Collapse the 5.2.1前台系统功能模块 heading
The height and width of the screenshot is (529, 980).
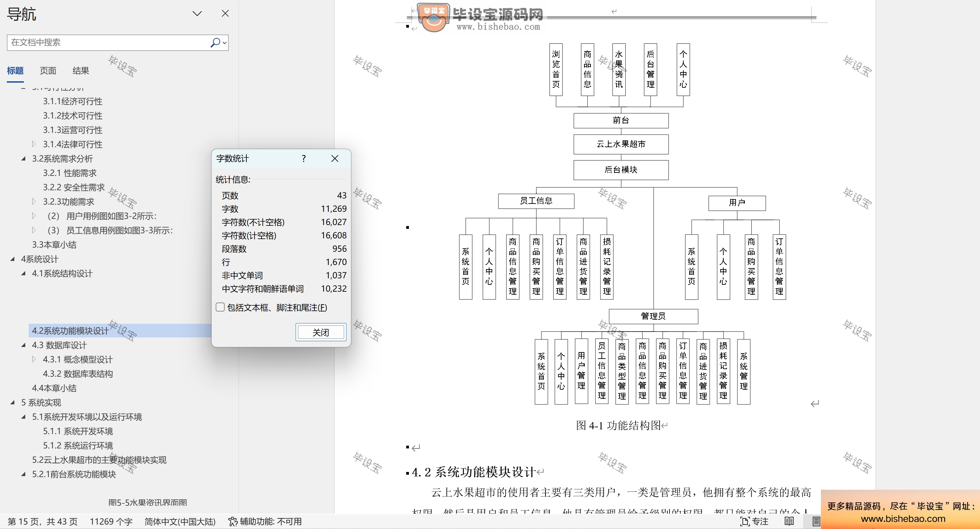click(x=23, y=474)
